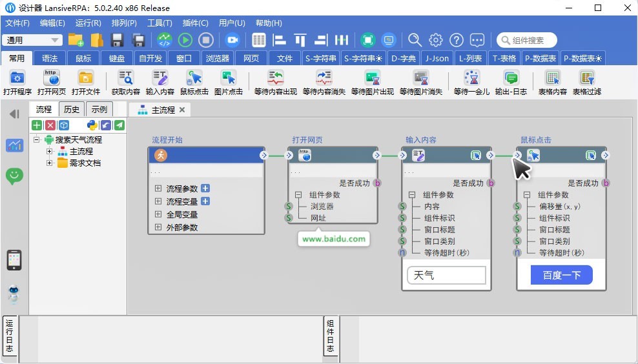This screenshot has width=638, height=364.
Task: Expand the 主流程 tree node
Action: coord(49,152)
